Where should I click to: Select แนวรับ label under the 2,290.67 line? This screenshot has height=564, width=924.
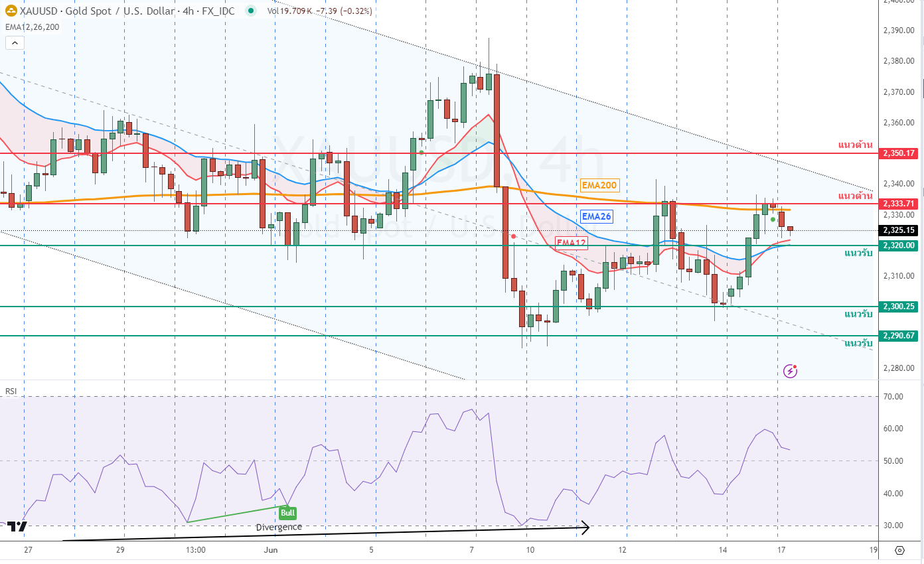[x=858, y=344]
